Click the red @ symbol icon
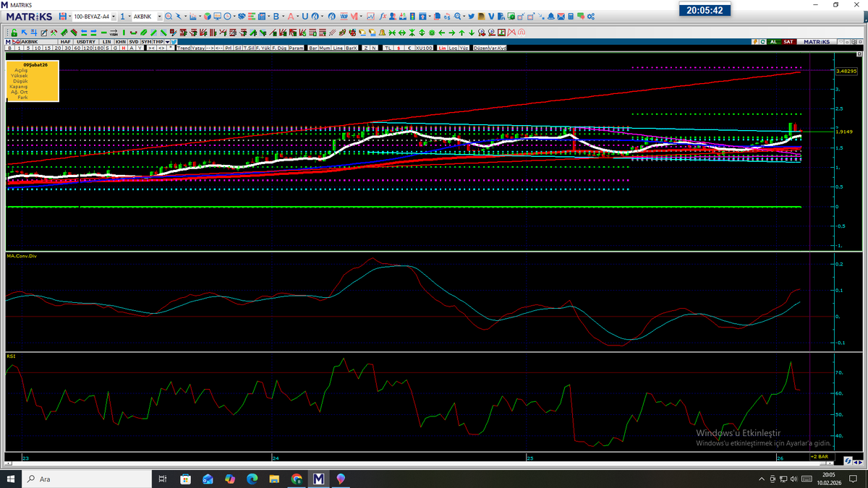Image resolution: width=868 pixels, height=488 pixels. [x=522, y=33]
